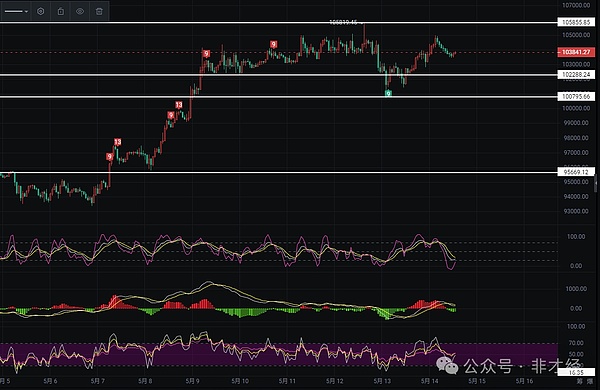Click the 102288.24 price line label
This screenshot has width=600, height=390.
pyautogui.click(x=576, y=75)
